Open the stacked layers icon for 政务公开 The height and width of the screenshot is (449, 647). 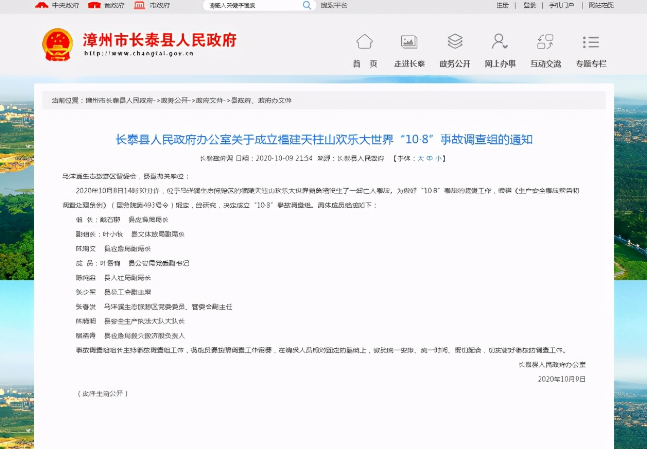pos(455,41)
